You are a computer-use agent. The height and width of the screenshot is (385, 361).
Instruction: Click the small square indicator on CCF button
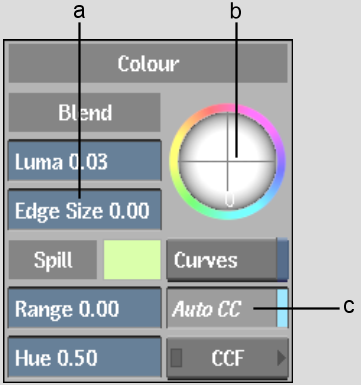tap(176, 358)
